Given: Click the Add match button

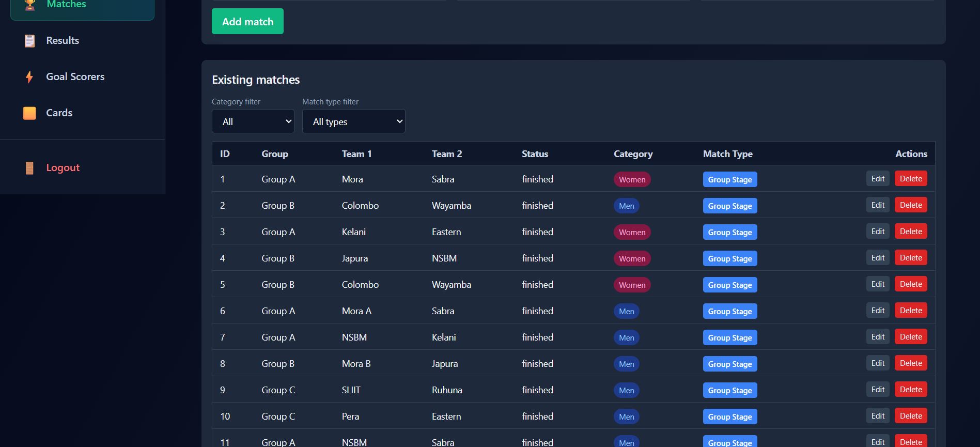Looking at the screenshot, I should click(247, 21).
